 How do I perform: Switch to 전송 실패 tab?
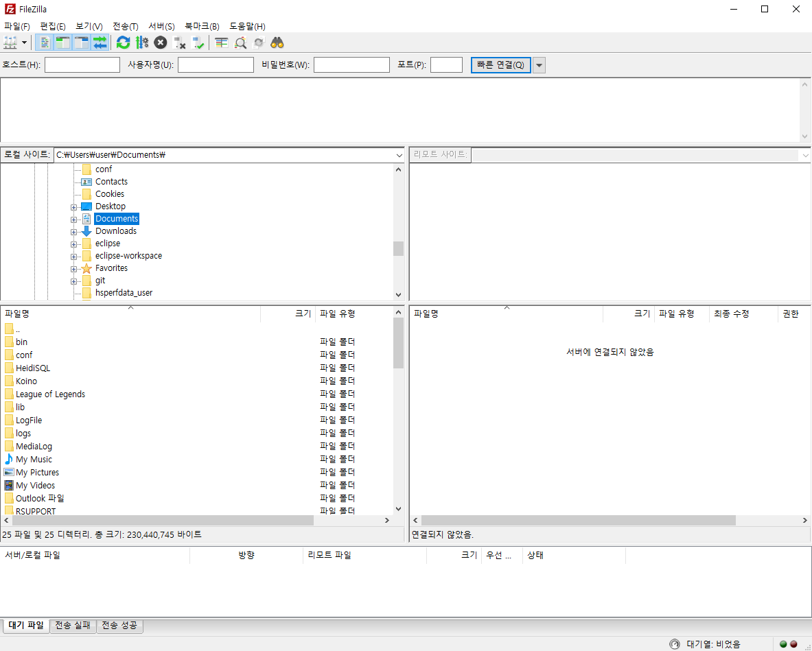click(x=73, y=626)
